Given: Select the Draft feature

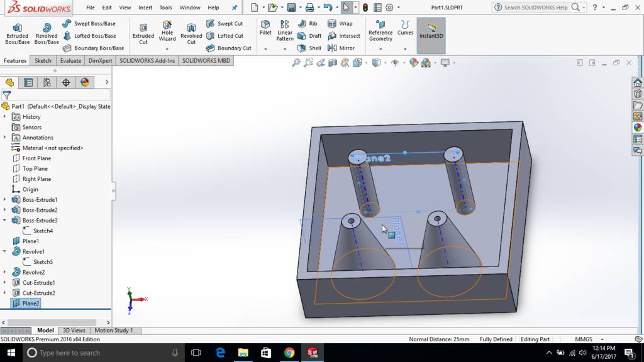Looking at the screenshot, I should [x=309, y=36].
